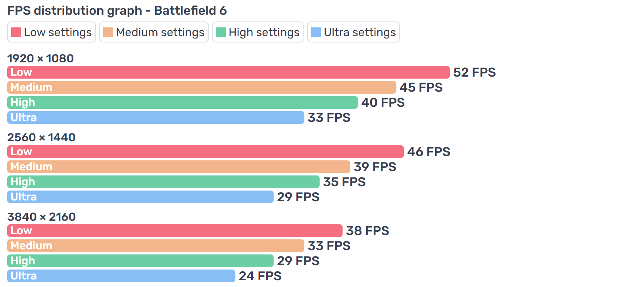The height and width of the screenshot is (287, 644).
Task: Click the High bar showing 40 FPS
Action: (183, 102)
